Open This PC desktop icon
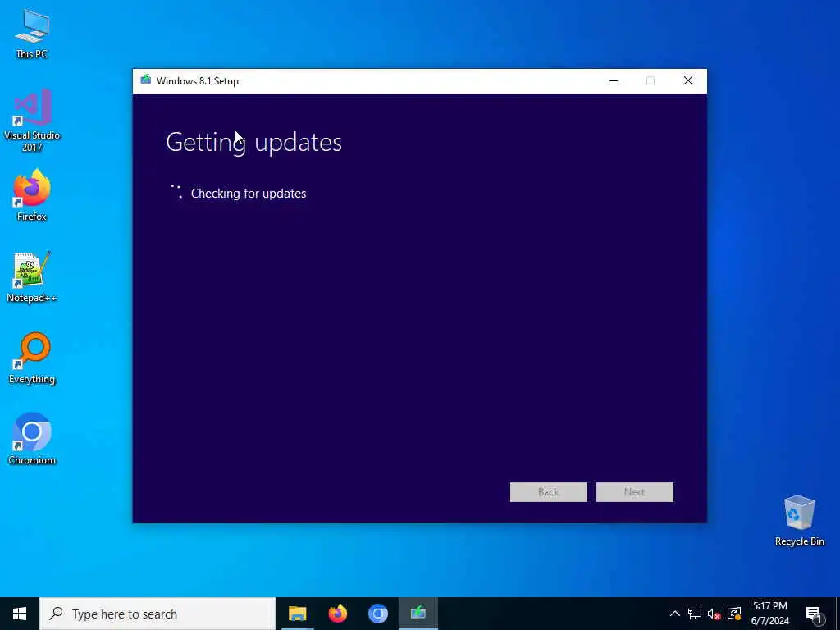The height and width of the screenshot is (630, 840). pos(32,33)
